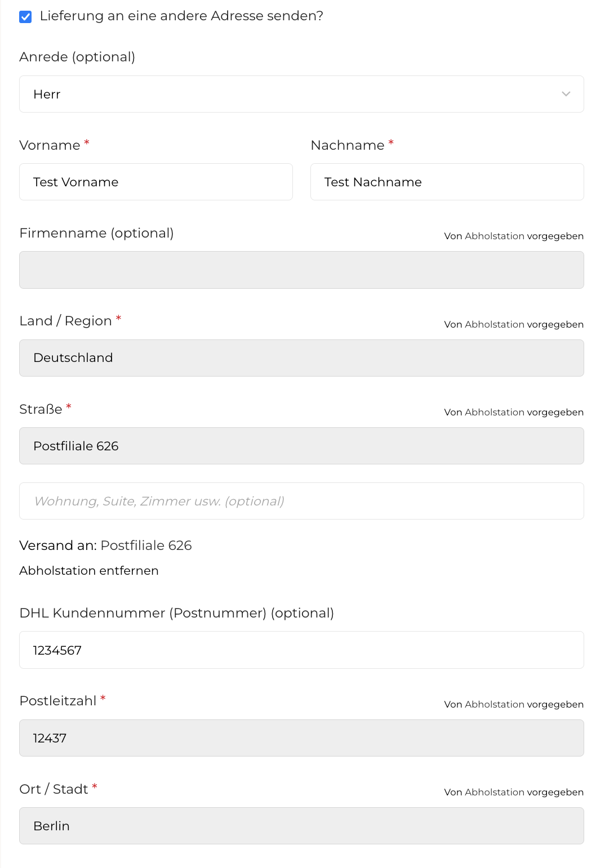Click the disabled Firmenname field

[301, 270]
